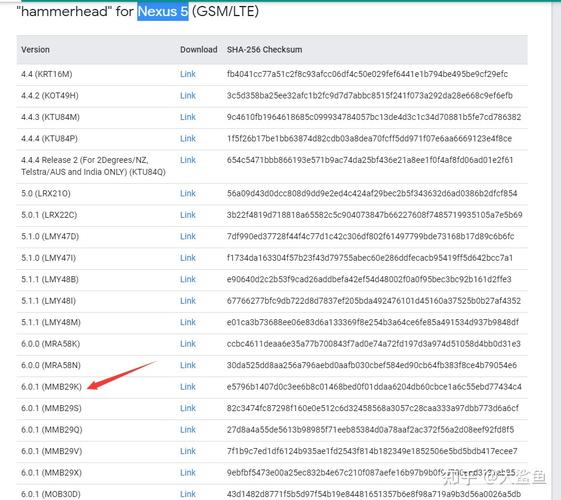Open the download Link for 5.1.1 (LMY48I)
Viewport: 561px width, 500px height.
click(188, 301)
